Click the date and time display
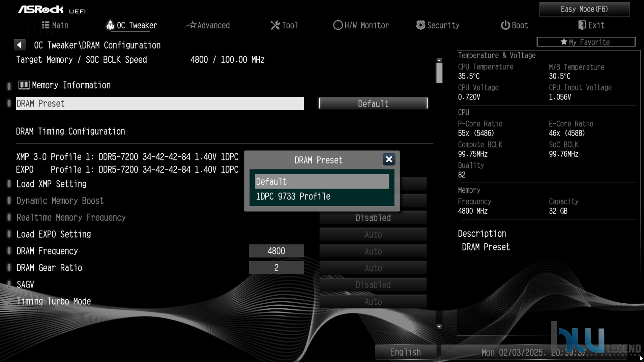644x362 pixels. pyautogui.click(x=533, y=353)
